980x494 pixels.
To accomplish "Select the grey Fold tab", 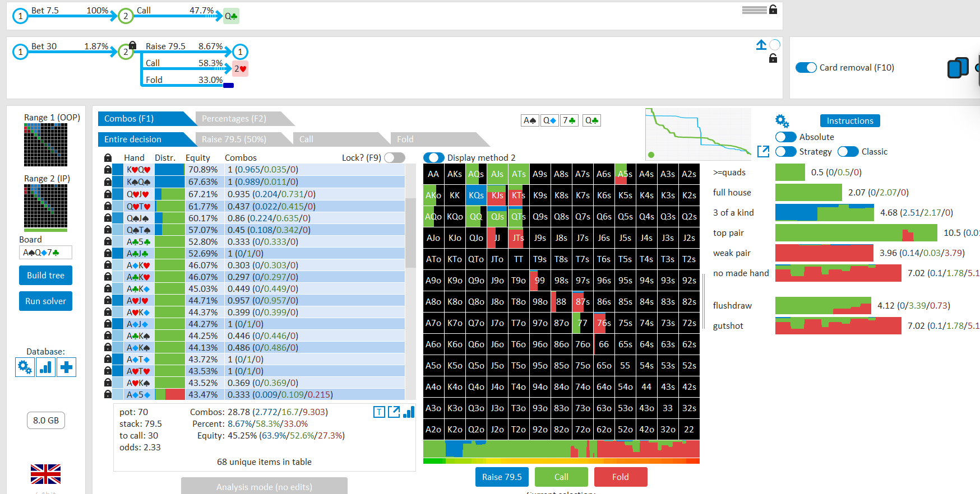I will point(439,139).
